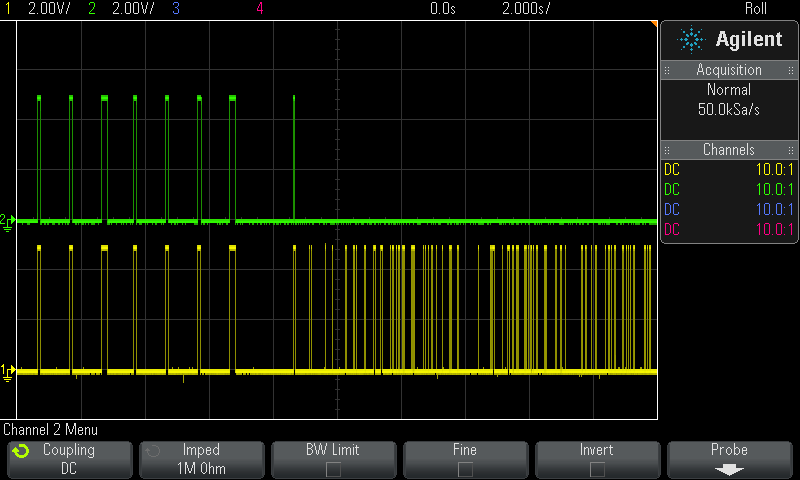800x480 pixels.
Task: Select the Imped 1M Ohm softkey
Action: click(x=202, y=460)
